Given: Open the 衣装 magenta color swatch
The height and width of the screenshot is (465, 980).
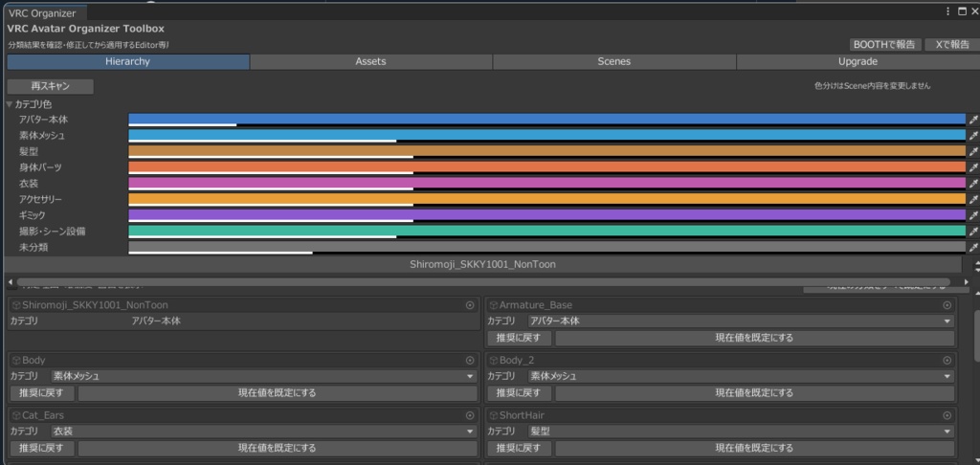Looking at the screenshot, I should (x=546, y=183).
